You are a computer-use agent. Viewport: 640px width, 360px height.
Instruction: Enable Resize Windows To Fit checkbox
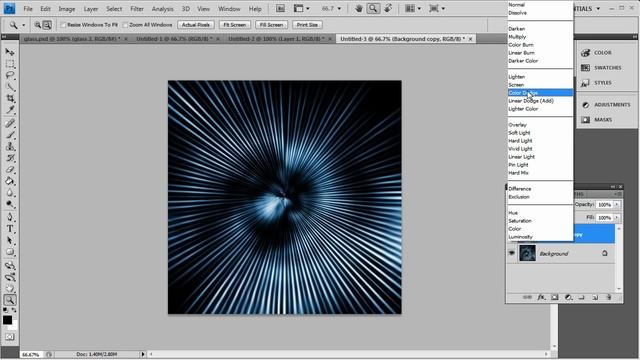point(63,25)
